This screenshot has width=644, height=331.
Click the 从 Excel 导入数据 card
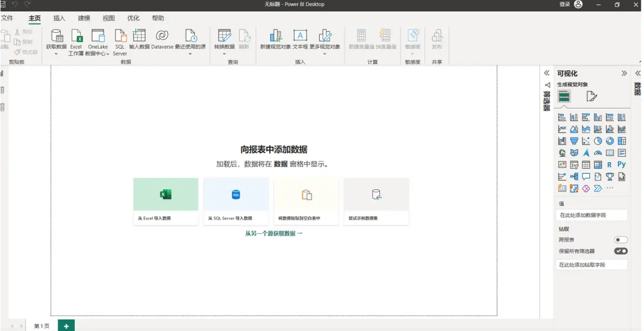click(166, 201)
